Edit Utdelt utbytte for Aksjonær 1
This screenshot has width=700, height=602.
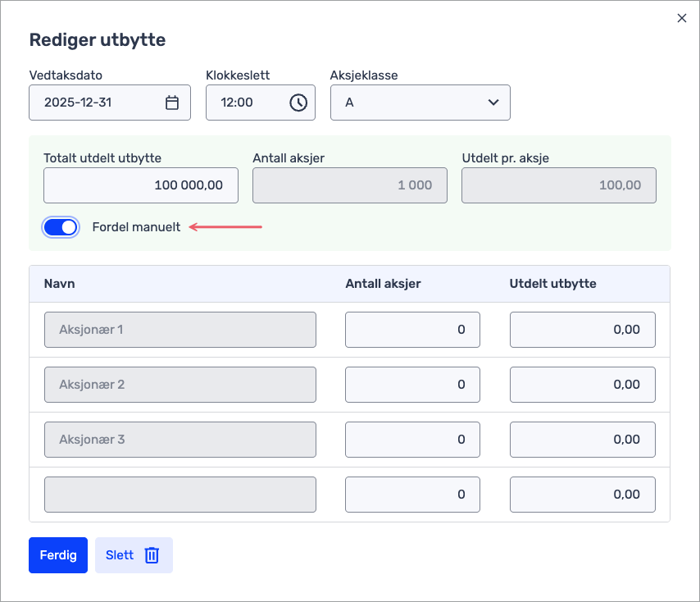coord(582,330)
